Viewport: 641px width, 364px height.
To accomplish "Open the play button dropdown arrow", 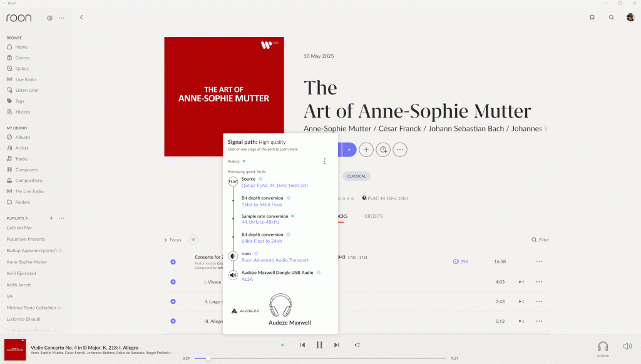I will 349,149.
